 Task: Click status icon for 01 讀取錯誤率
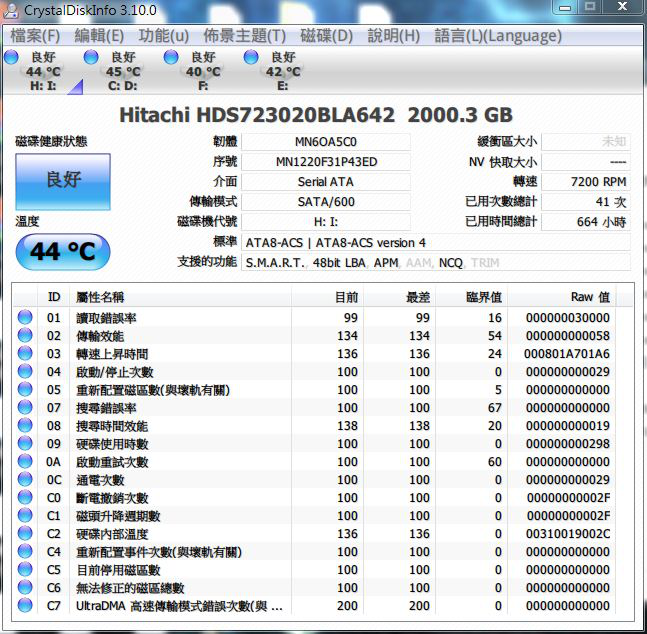(25, 317)
